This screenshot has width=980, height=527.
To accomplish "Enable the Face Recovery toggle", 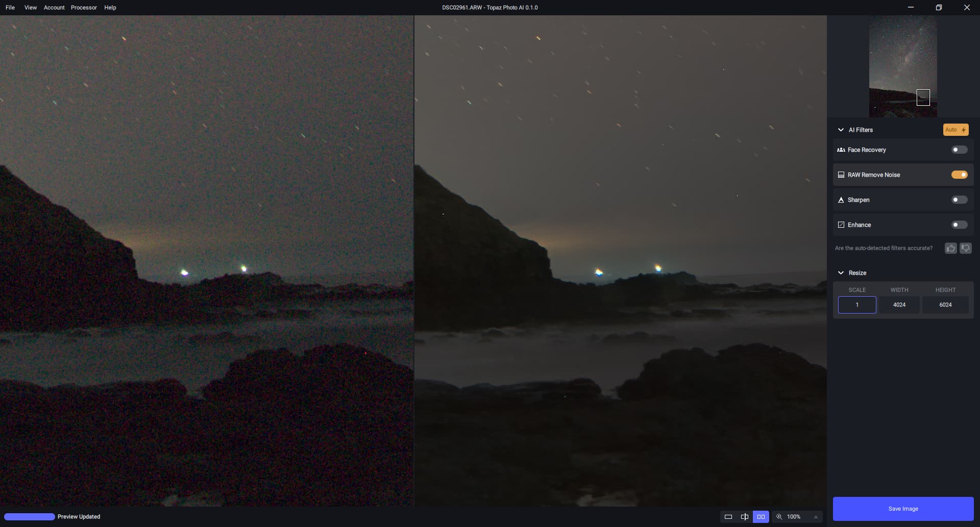I will (959, 150).
